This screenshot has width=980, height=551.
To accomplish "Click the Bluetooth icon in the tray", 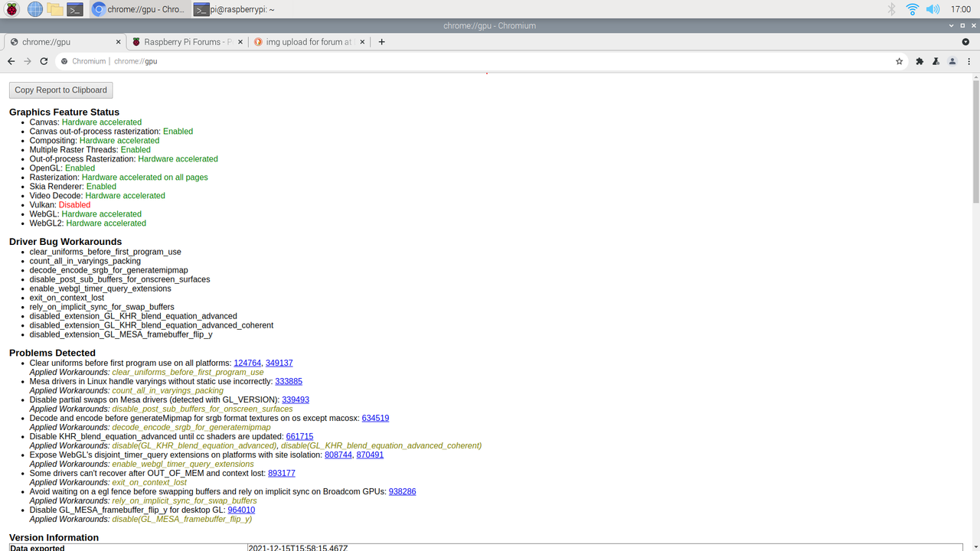I will [x=891, y=9].
